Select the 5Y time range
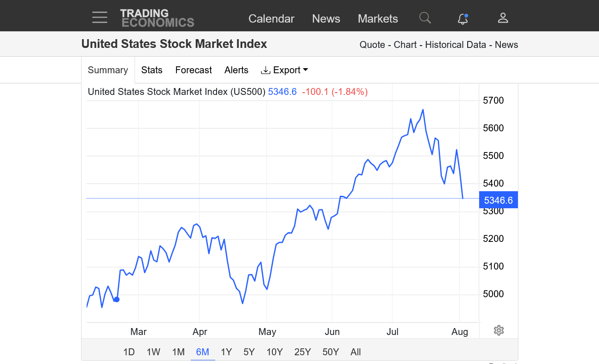The width and height of the screenshot is (599, 364). tap(249, 352)
